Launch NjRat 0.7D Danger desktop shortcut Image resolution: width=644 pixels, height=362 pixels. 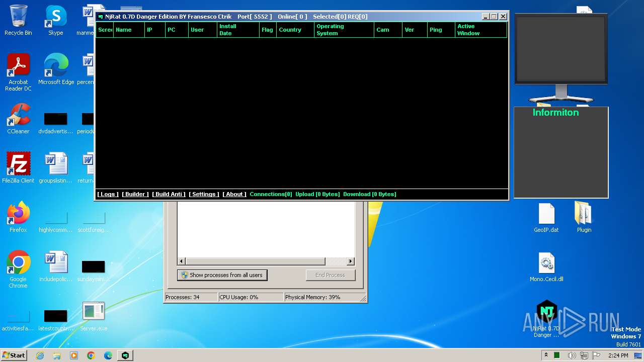(x=546, y=319)
